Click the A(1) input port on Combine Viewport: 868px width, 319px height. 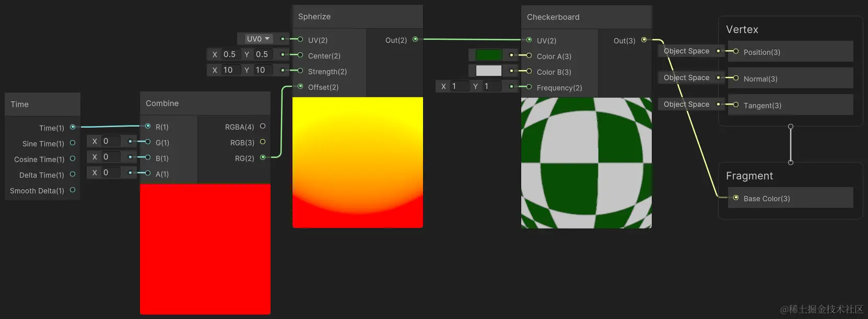(x=148, y=173)
